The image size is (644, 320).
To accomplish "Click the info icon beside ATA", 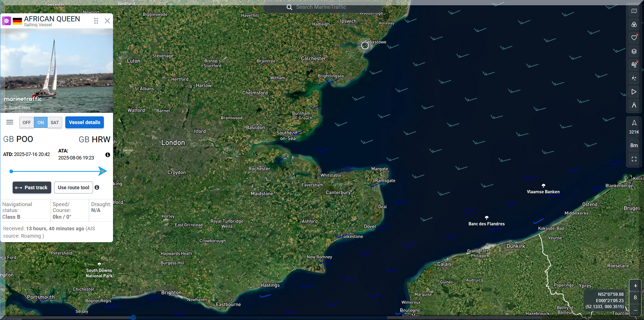I will [108, 155].
